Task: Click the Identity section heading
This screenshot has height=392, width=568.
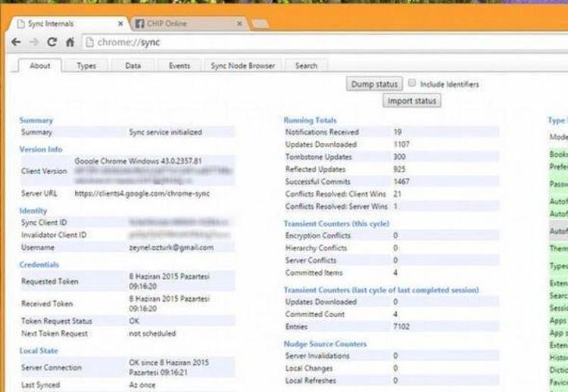Action: [x=33, y=210]
